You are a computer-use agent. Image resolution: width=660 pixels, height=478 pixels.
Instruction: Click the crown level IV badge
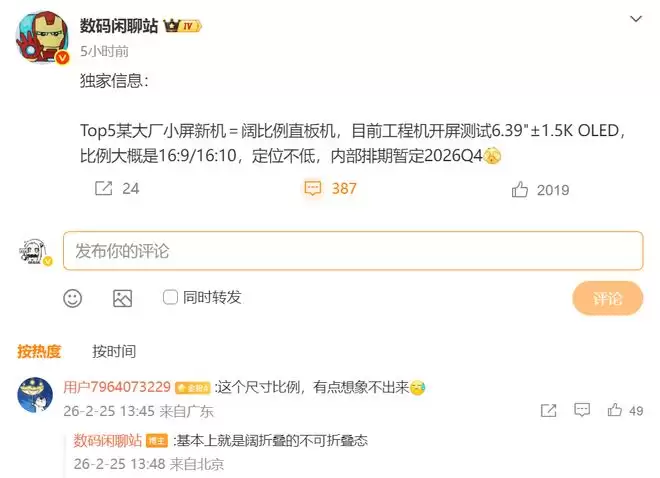point(183,26)
